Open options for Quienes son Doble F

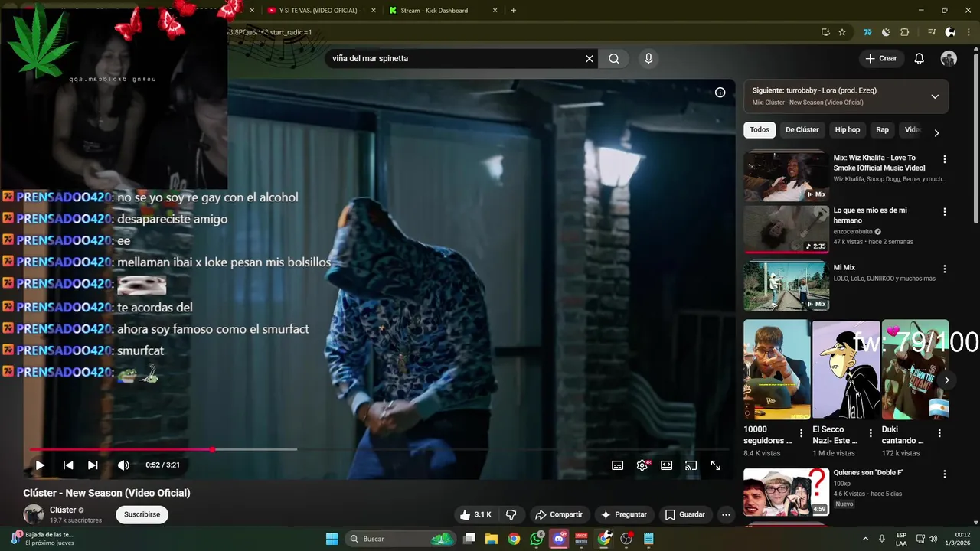click(x=944, y=474)
